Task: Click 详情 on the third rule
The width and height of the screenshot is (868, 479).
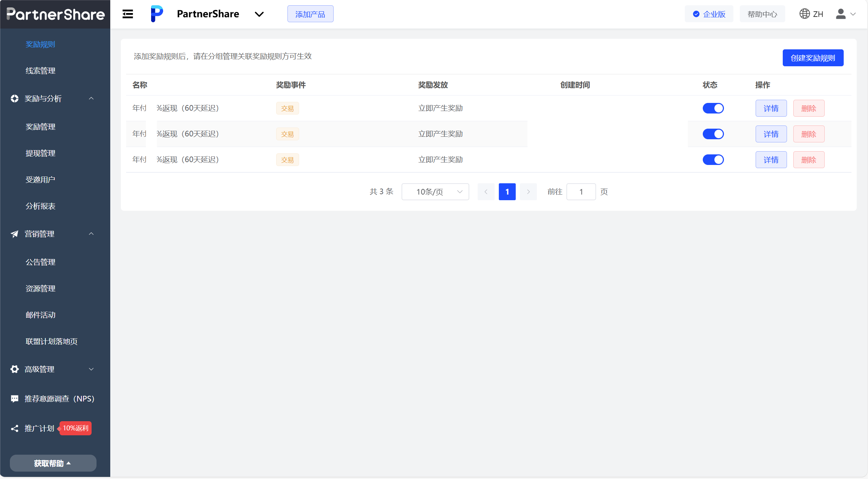Action: (x=771, y=160)
